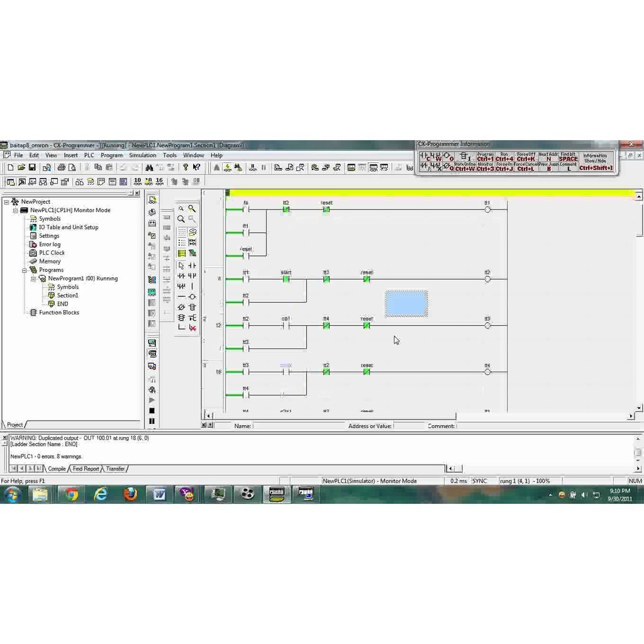
Task: Click the Print icon in the toolbar
Action: point(61,167)
